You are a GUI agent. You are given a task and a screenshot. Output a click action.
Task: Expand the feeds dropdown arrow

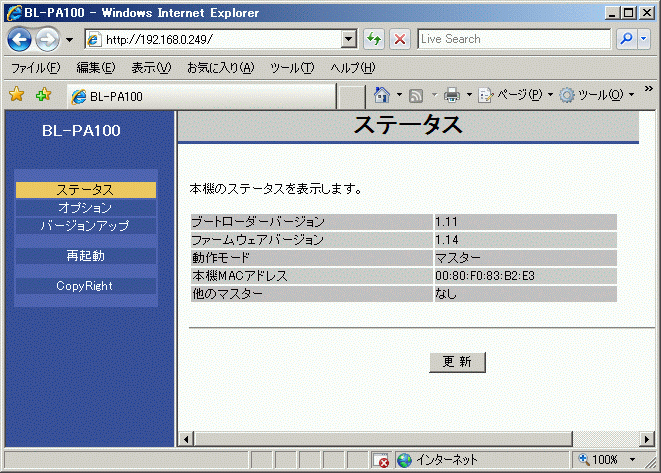tap(435, 95)
